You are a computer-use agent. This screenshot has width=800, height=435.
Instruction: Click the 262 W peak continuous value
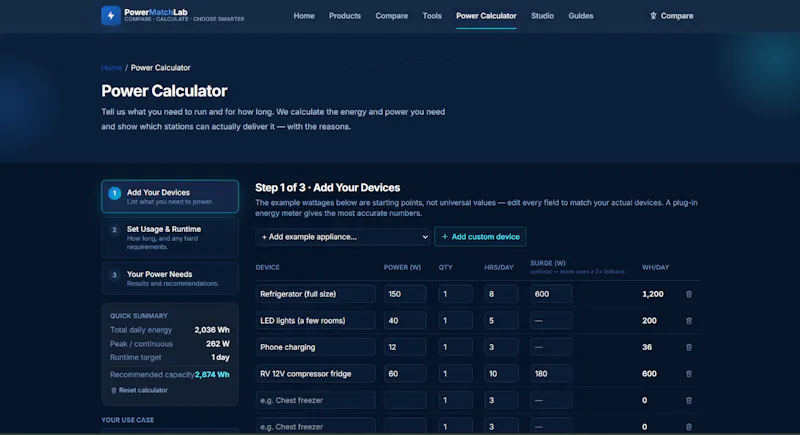coord(218,344)
